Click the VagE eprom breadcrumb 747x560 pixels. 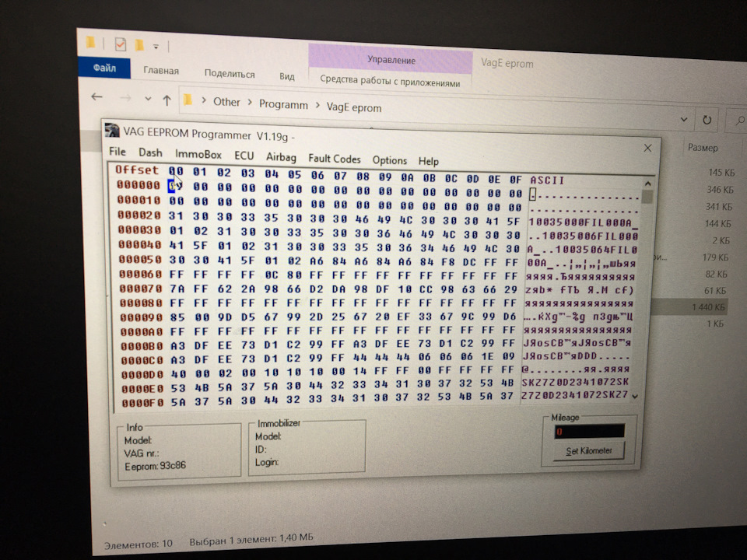coord(353,107)
